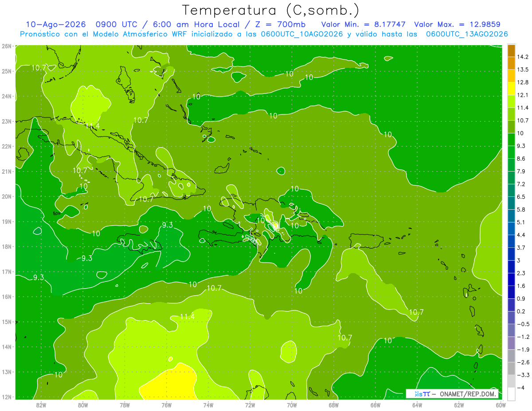Click the 22N latitude axis label
Viewport: 532px width, 411px height.
tap(6, 146)
